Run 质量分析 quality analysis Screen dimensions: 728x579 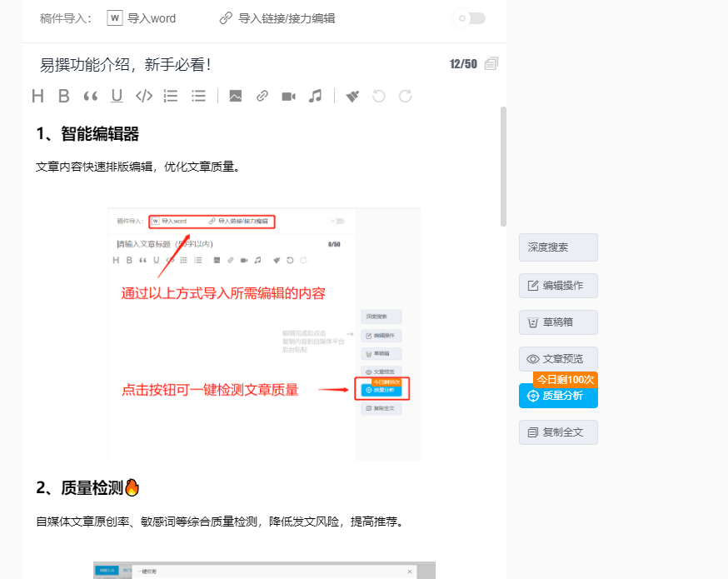tap(557, 396)
